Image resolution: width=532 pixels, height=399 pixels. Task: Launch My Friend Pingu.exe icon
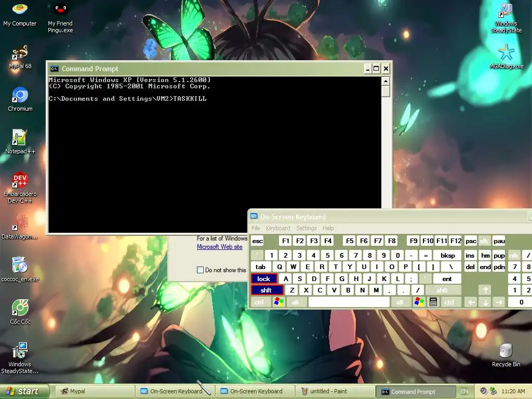coord(60,18)
